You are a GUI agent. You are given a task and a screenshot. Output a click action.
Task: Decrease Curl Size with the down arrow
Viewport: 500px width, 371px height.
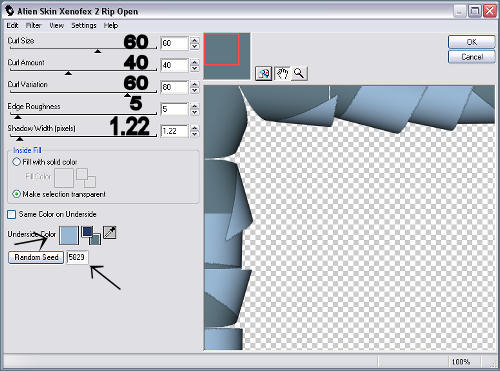pos(194,47)
